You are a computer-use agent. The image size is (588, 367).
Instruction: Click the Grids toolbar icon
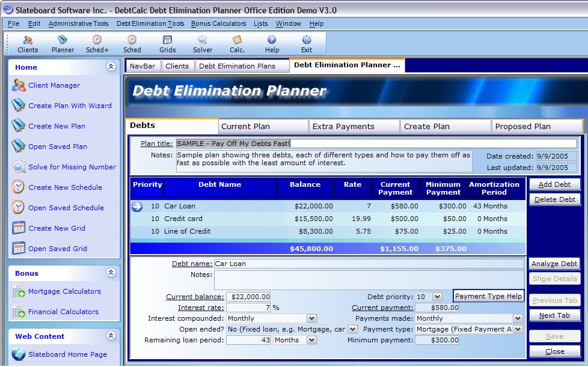click(167, 44)
